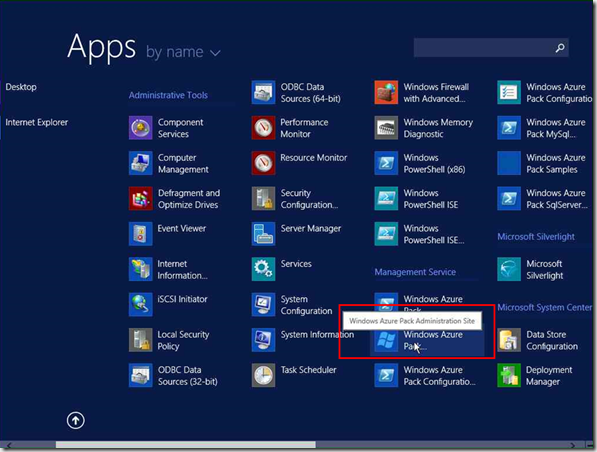
Task: Open Server Manager icon
Action: (263, 234)
